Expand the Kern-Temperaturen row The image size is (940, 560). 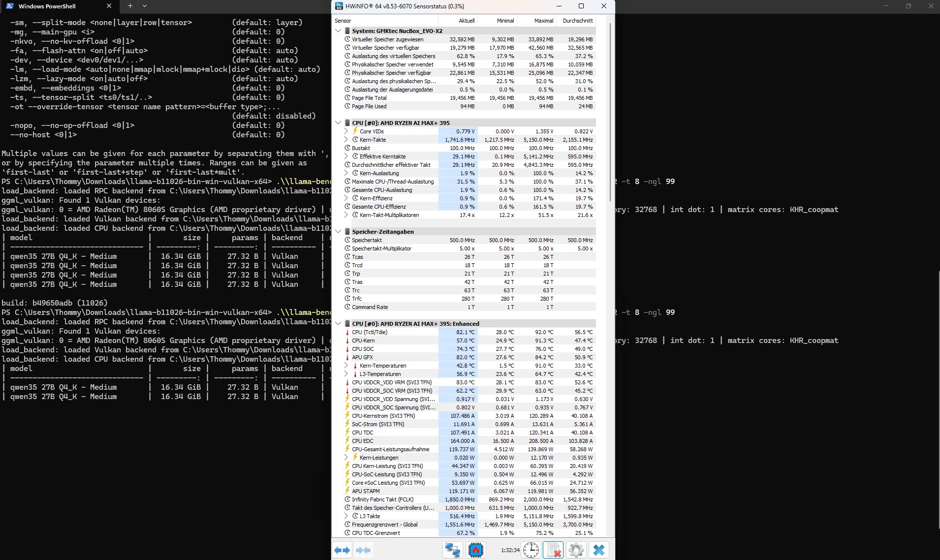click(x=346, y=365)
